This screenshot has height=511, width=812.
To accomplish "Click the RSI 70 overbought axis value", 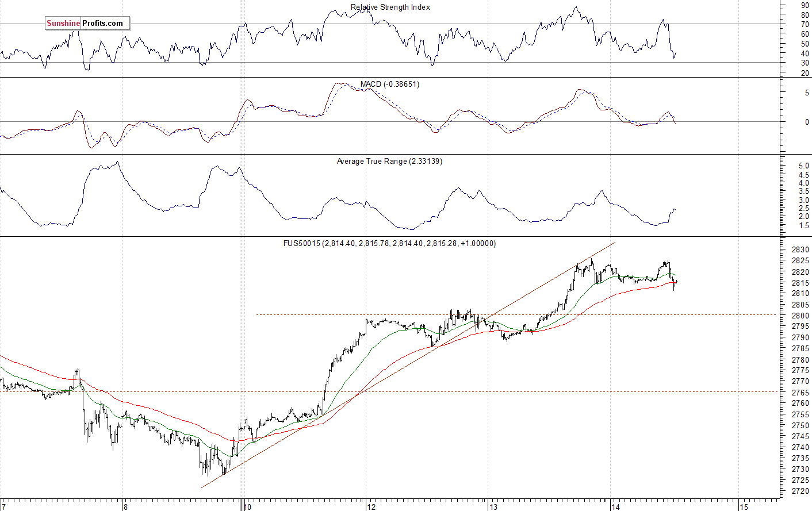I will (805, 25).
